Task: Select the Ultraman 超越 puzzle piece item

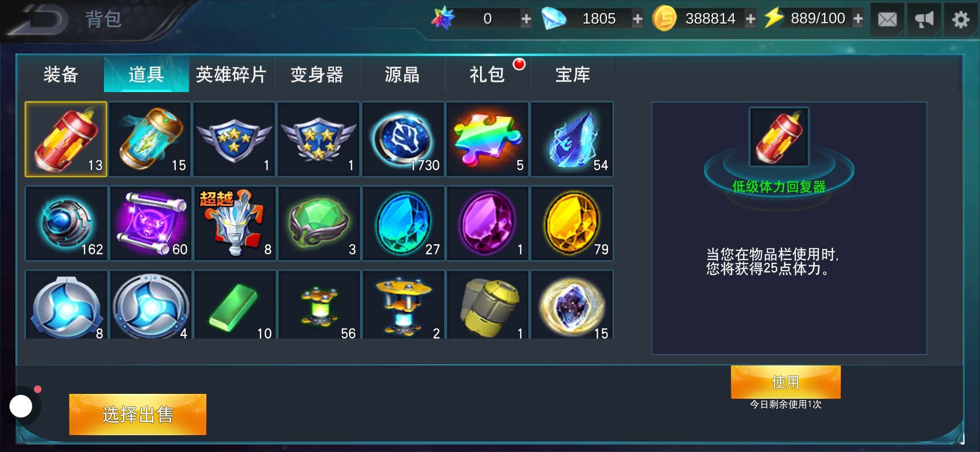Action: [235, 223]
